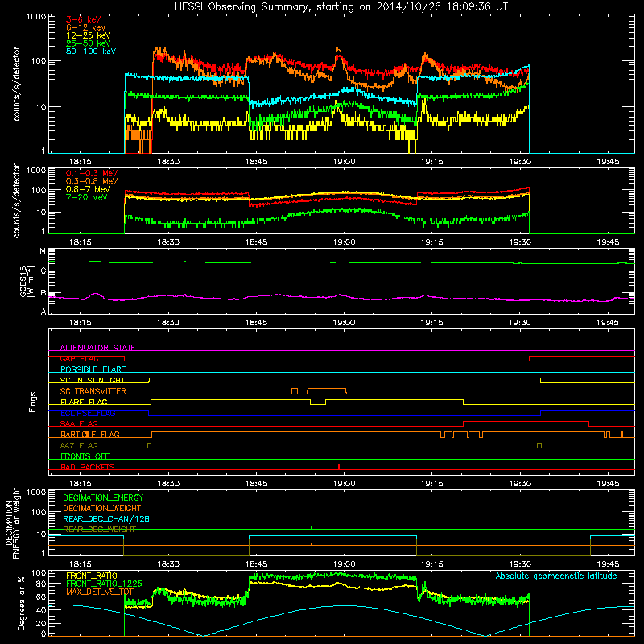Viewport: 644px width, 644px height.
Task: Click the vertical 'Flags' axis title
Action: point(33,402)
